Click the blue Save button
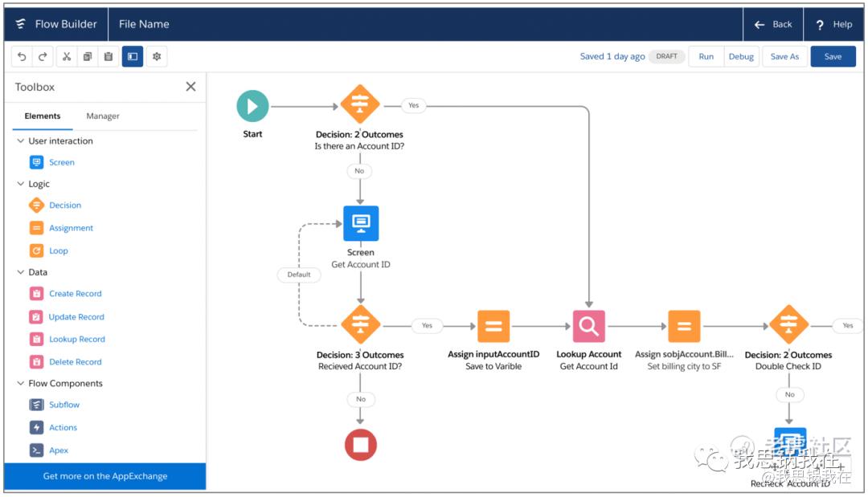 833,56
